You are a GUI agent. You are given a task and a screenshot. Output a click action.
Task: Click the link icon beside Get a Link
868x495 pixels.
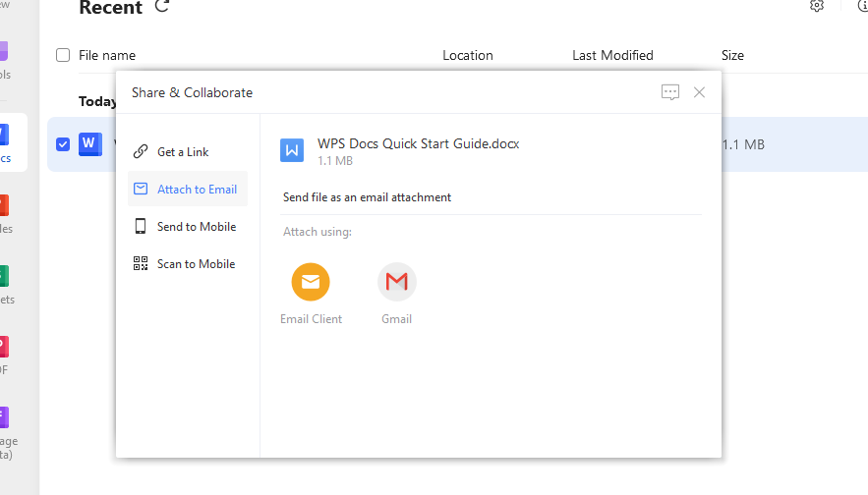pos(141,151)
